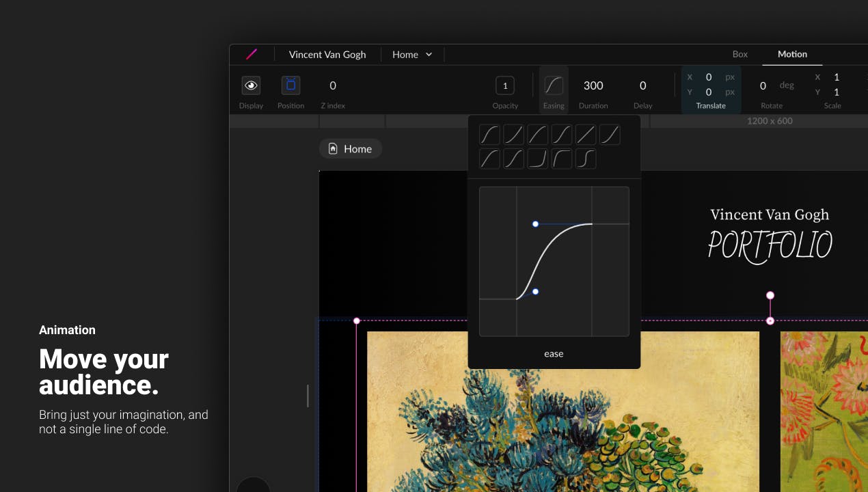868x492 pixels.
Task: Click the Home page label chip on canvas
Action: point(351,148)
